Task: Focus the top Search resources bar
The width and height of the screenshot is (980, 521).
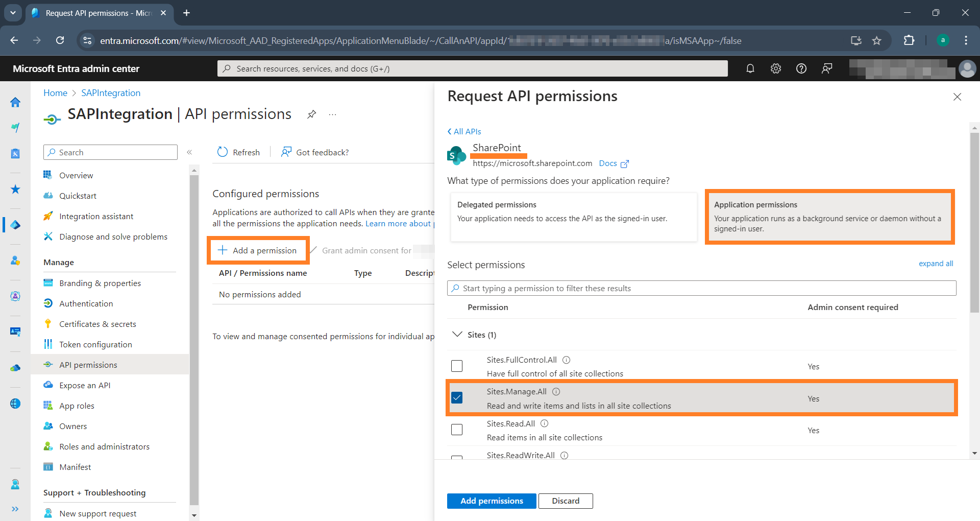Action: (472, 68)
